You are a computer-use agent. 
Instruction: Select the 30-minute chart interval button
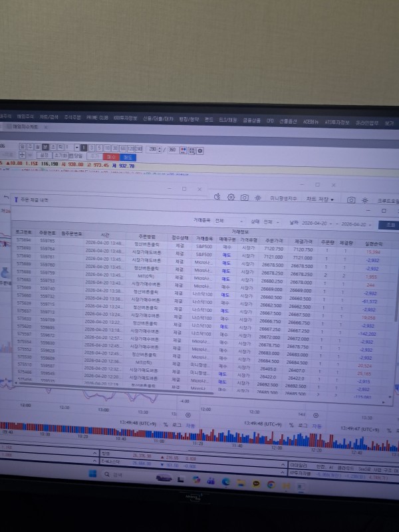click(x=115, y=148)
